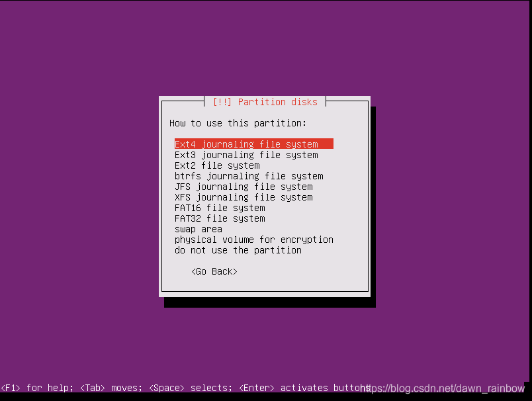The height and width of the screenshot is (401, 532).
Task: Choose Ext3 journaling file system
Action: click(x=246, y=155)
